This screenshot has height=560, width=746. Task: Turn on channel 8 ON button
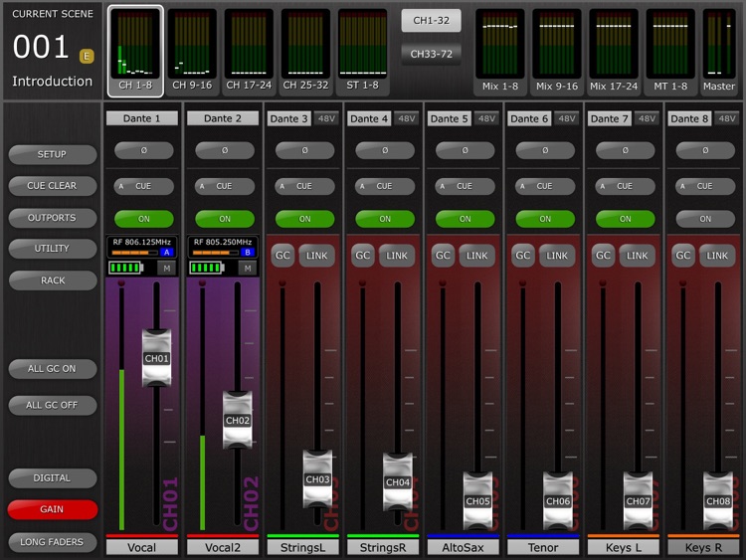(705, 219)
